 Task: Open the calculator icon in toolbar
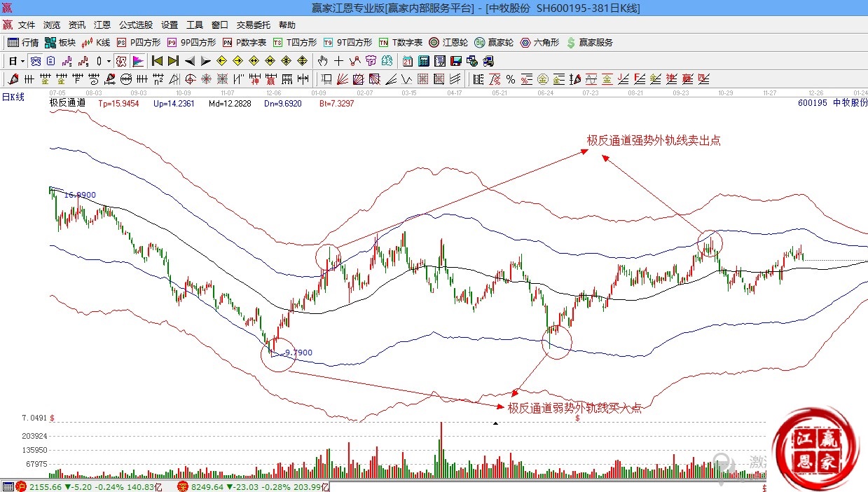(x=425, y=61)
